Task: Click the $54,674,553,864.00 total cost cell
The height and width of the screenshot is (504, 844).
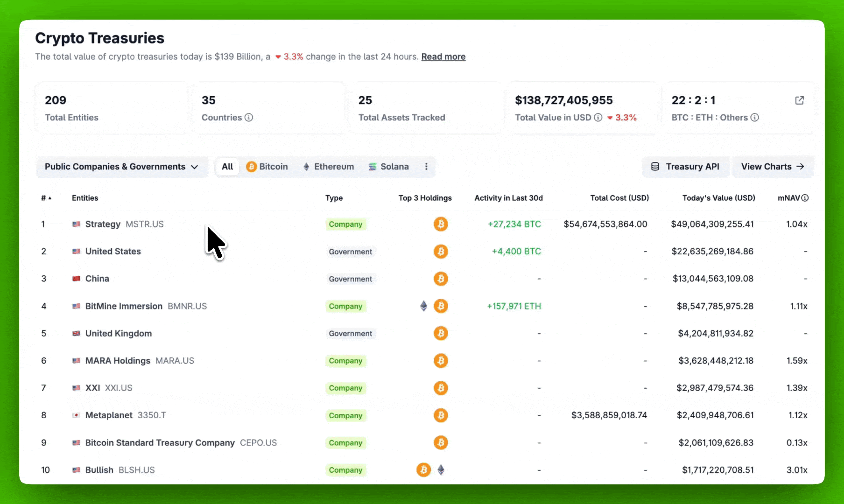Action: (605, 224)
